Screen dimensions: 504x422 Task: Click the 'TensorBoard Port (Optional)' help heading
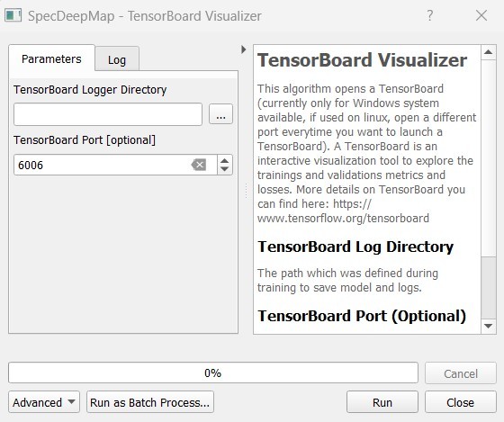(362, 316)
